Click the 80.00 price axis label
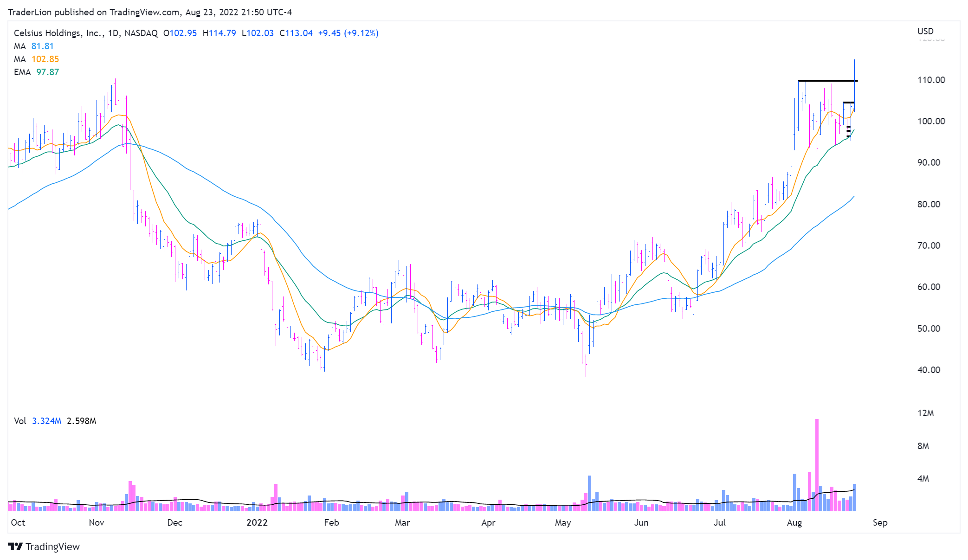The height and width of the screenshot is (560, 968). pos(929,204)
